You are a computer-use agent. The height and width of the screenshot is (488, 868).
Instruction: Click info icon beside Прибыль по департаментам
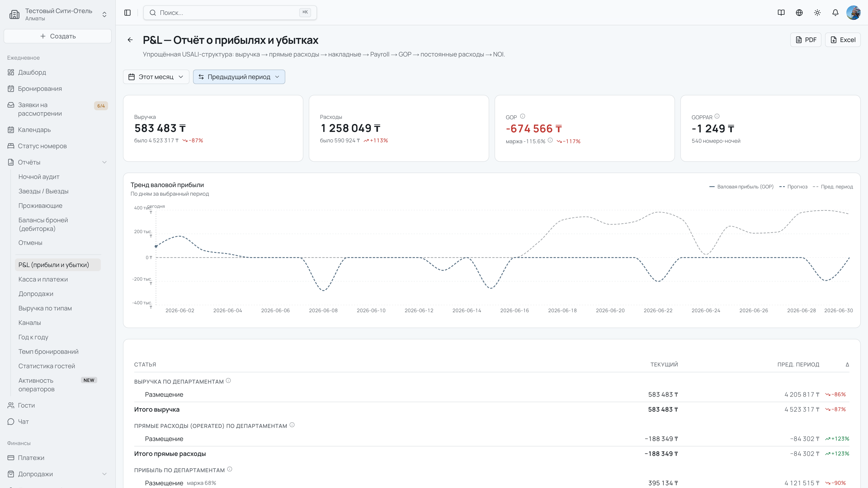pyautogui.click(x=229, y=469)
